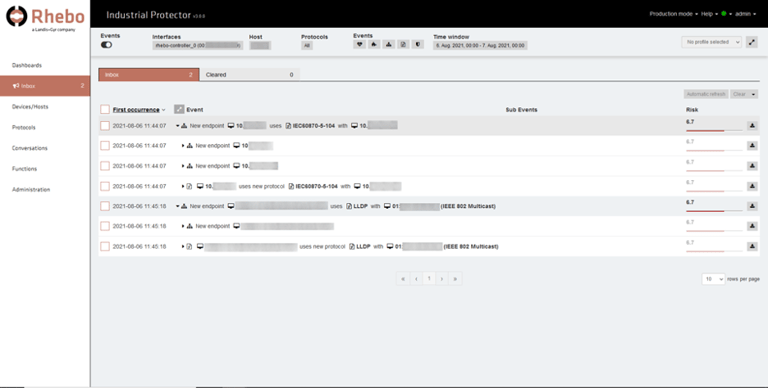The height and width of the screenshot is (388, 768).
Task: Click risk bar of first 6.7 event
Action: pyautogui.click(x=714, y=131)
